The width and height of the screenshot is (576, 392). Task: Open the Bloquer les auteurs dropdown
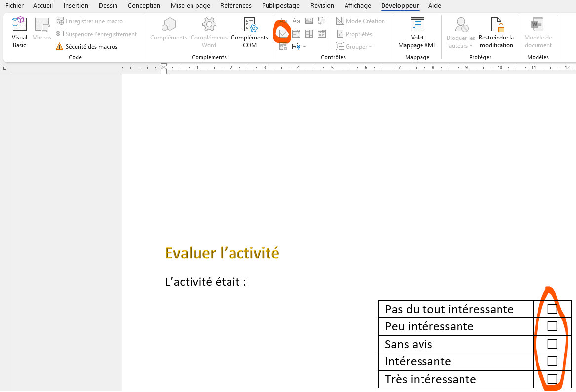point(461,33)
